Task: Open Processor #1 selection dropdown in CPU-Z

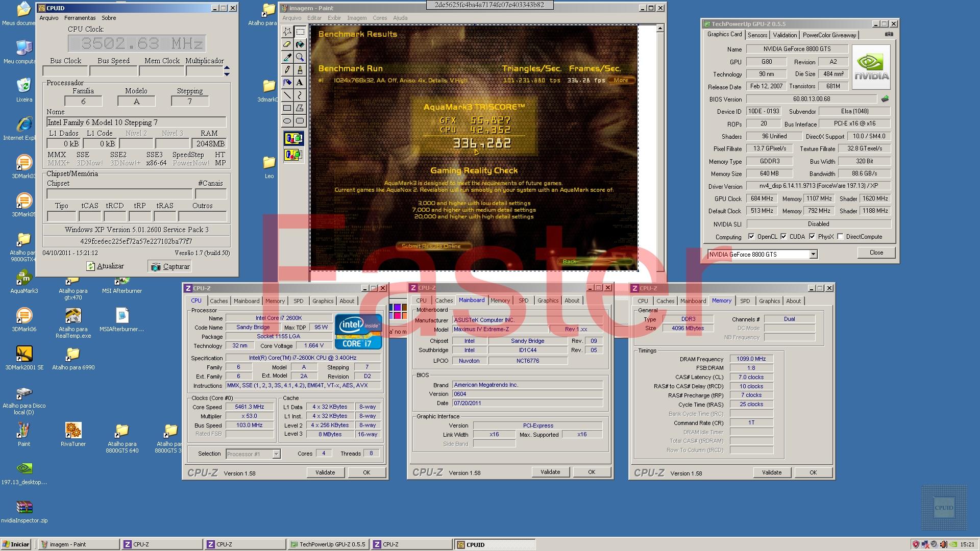Action: click(276, 454)
